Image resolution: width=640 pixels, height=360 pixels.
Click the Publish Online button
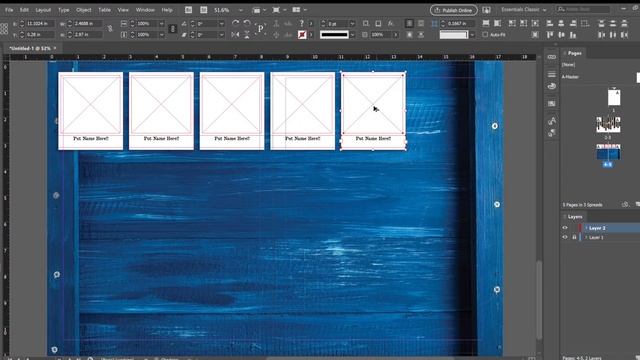453,10
